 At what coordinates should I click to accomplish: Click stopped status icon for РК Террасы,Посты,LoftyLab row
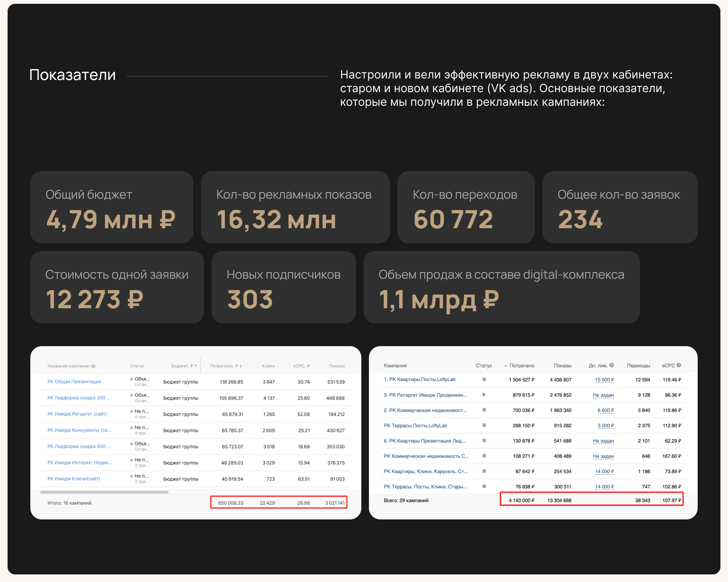[484, 425]
